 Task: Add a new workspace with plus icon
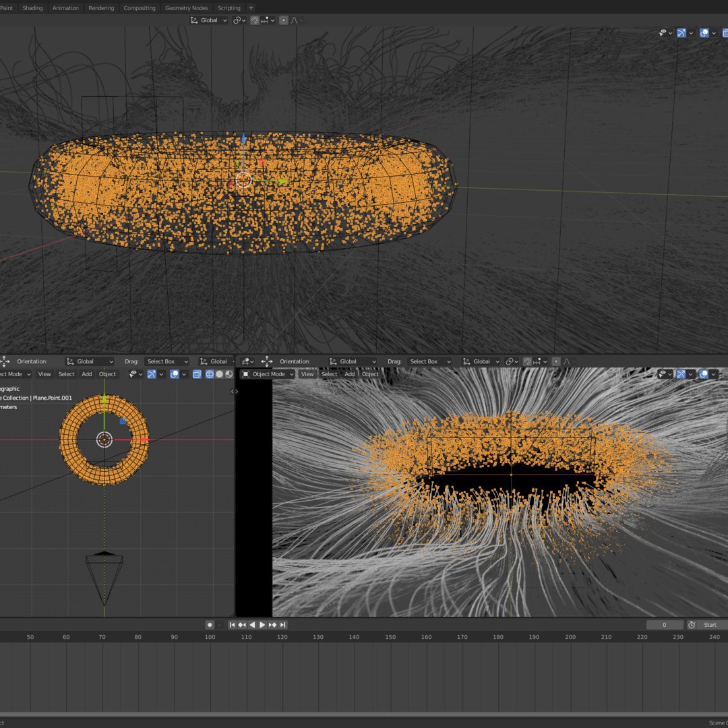(251, 8)
